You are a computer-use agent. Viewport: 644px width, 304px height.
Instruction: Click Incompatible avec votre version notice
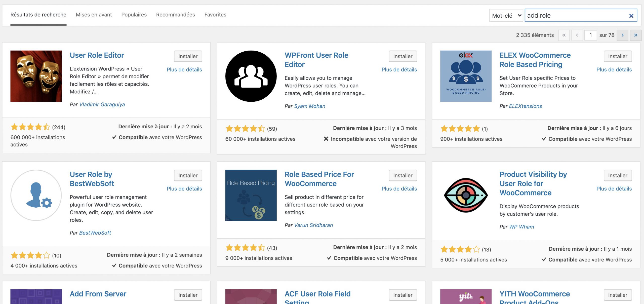point(370,142)
